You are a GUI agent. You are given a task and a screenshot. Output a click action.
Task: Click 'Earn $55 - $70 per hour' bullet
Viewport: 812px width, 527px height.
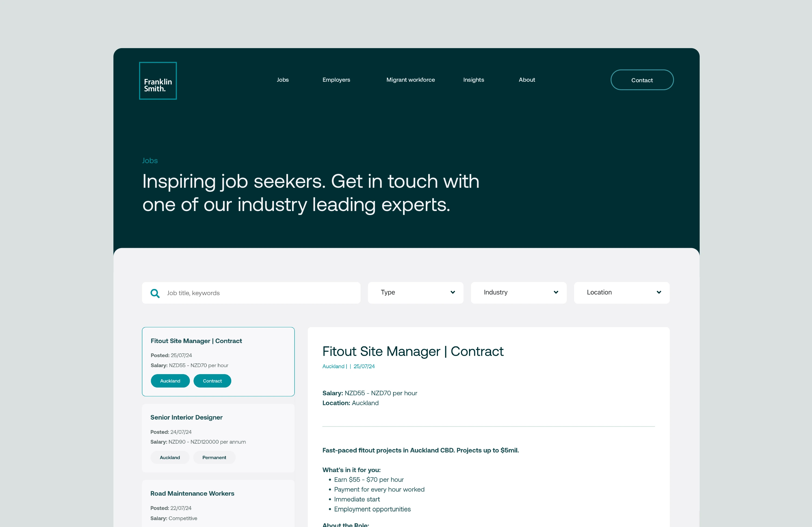pos(369,480)
